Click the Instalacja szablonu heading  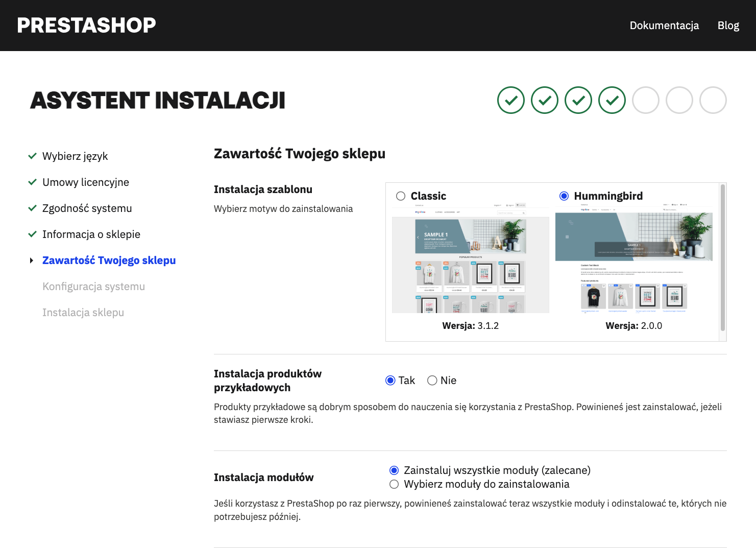(263, 189)
